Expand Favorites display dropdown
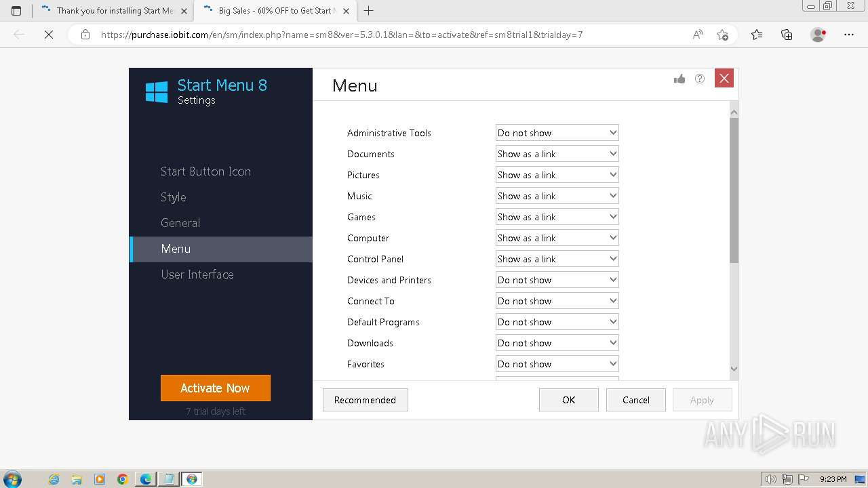Image resolution: width=868 pixels, height=488 pixels. 557,364
